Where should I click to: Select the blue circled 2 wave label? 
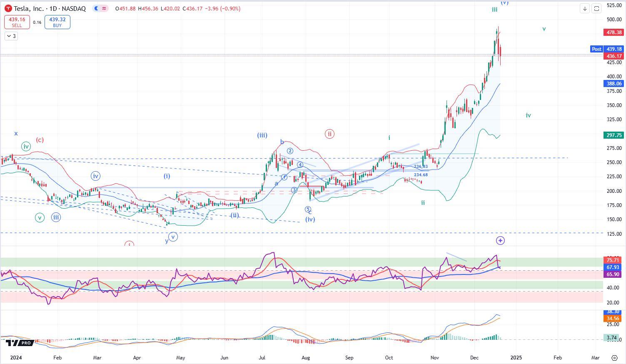point(290,151)
